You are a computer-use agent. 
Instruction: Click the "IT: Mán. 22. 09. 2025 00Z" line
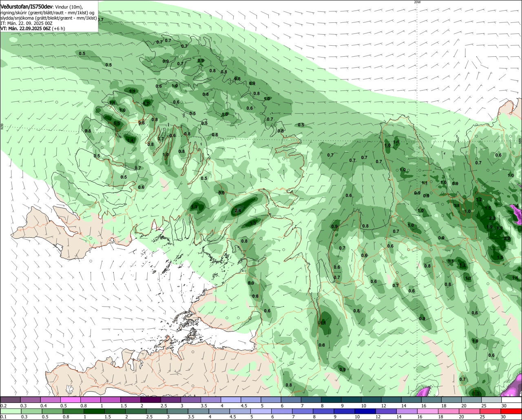point(27,23)
